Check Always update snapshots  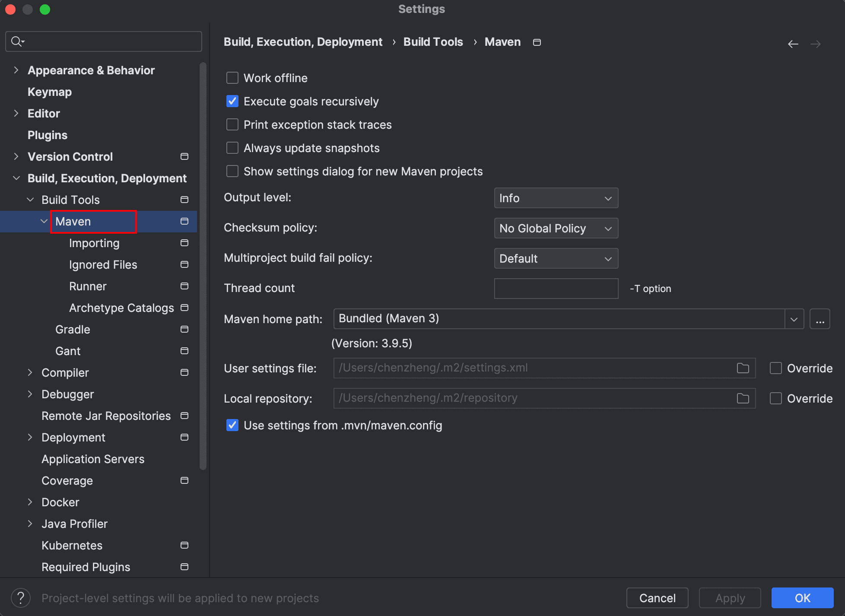coord(232,148)
